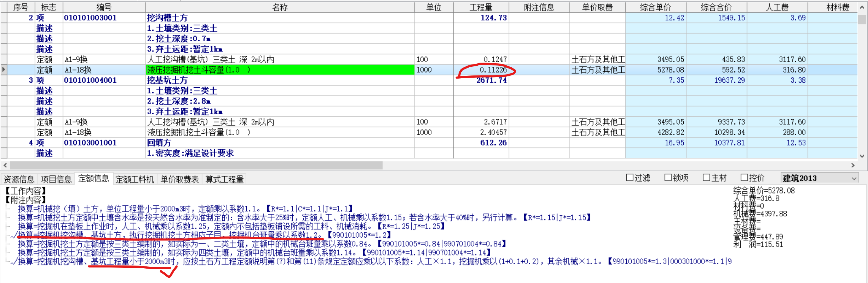Click code cell 010101004001
868x283 pixels.
pyautogui.click(x=104, y=80)
